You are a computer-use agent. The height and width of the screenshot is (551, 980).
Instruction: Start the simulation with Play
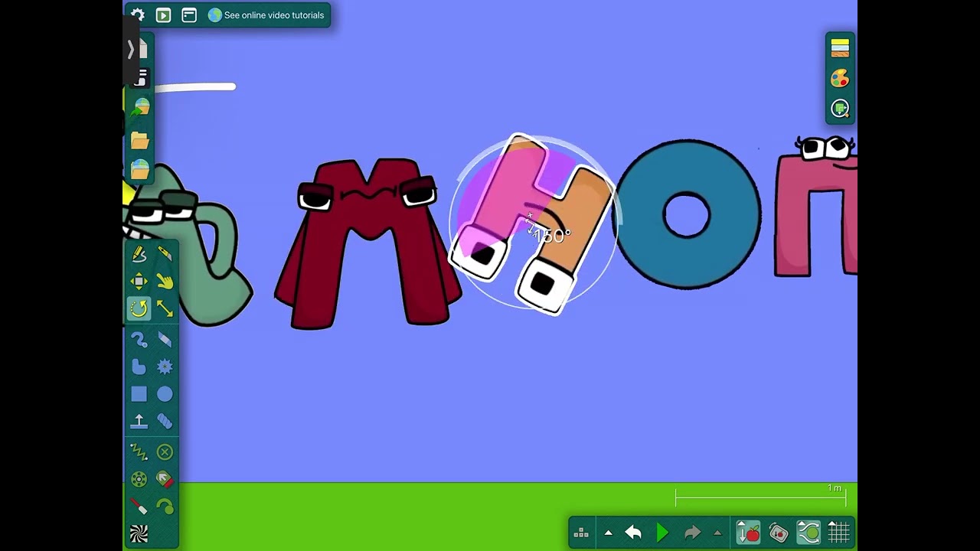click(662, 533)
